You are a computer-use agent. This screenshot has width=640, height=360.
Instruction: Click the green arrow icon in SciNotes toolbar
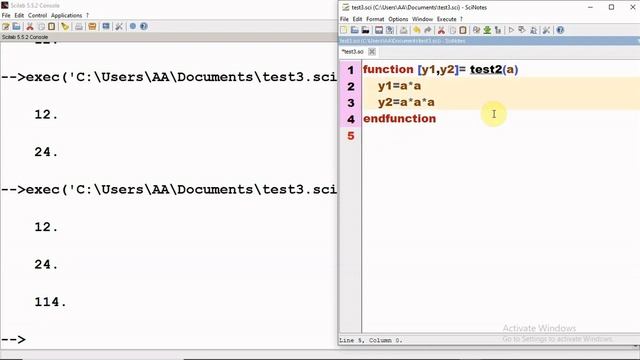pos(487,30)
